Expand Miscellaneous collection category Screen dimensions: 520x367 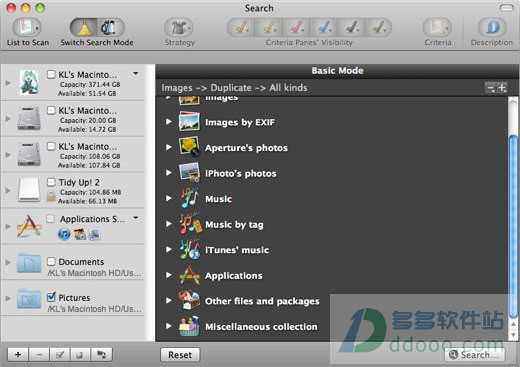[169, 326]
